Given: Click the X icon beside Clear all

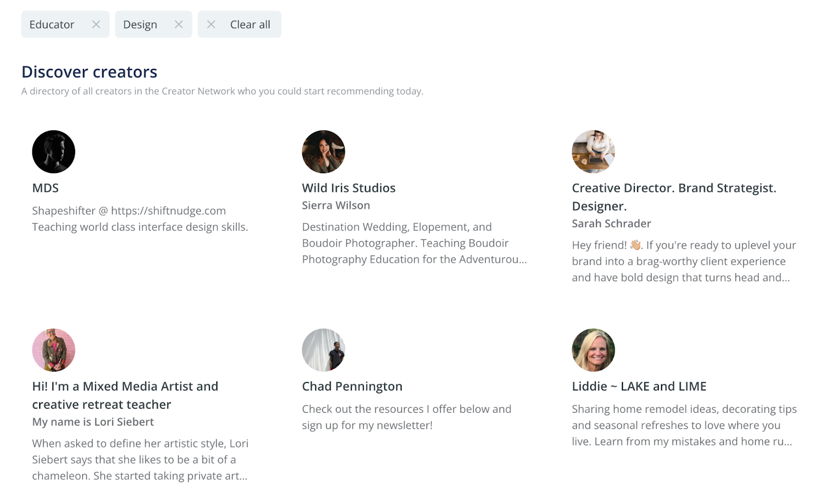Looking at the screenshot, I should (x=211, y=24).
